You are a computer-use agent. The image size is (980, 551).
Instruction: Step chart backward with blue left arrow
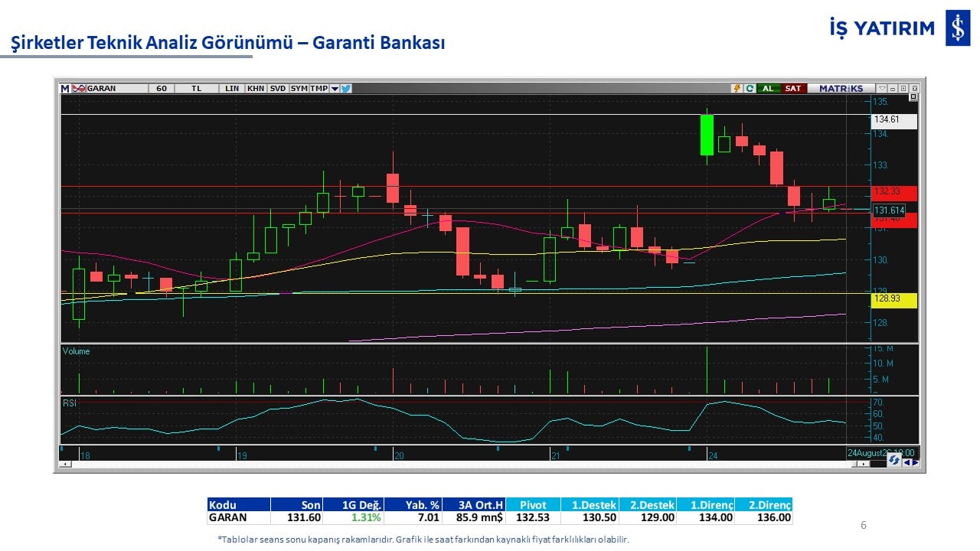pyautogui.click(x=906, y=461)
